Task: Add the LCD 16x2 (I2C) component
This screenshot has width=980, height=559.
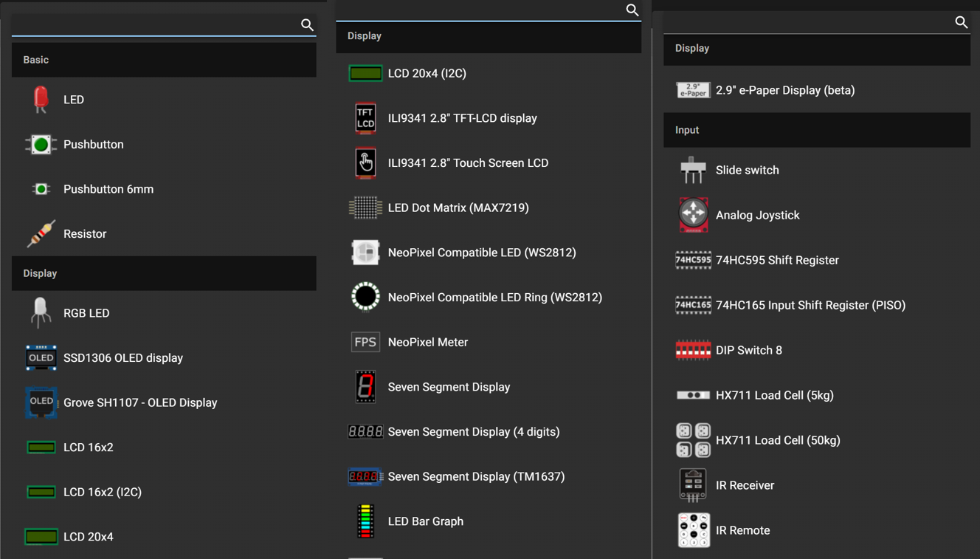Action: 103,492
